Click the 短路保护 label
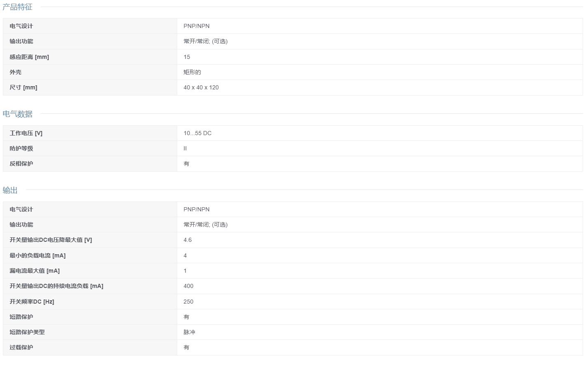Image resolution: width=588 pixels, height=365 pixels. tap(21, 317)
